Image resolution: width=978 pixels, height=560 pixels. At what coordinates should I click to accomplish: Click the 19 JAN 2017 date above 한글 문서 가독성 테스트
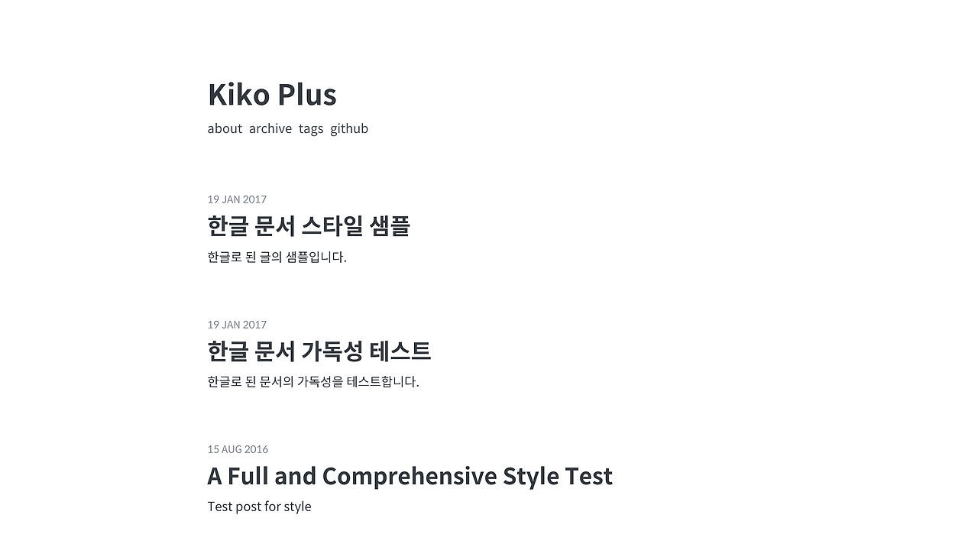[237, 324]
